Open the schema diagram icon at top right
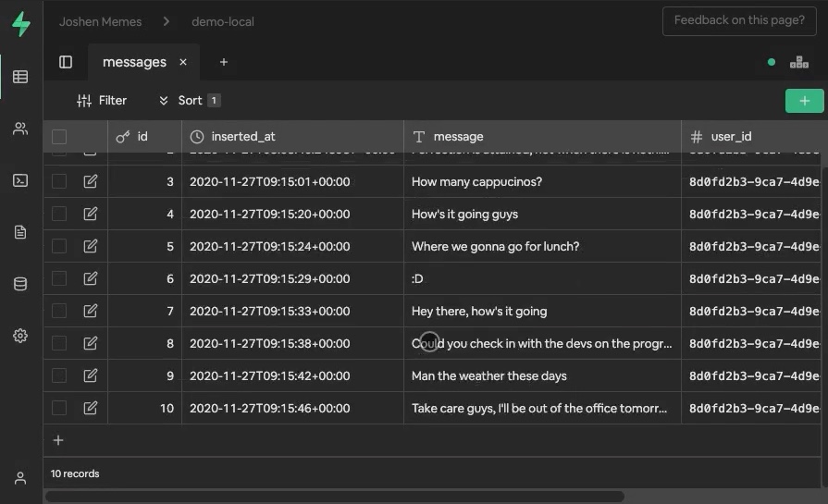828x504 pixels. point(798,62)
